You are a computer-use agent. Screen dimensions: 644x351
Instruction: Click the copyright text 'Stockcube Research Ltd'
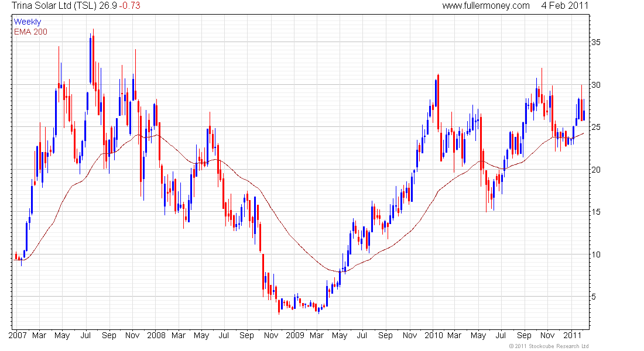[559, 346]
